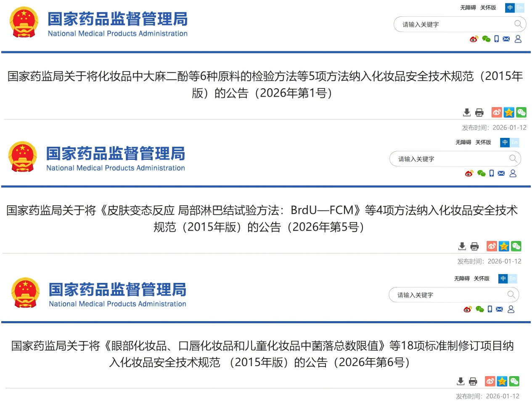
Task: Open Weibo icon in header above 第1号 announcement
Action: click(474, 39)
